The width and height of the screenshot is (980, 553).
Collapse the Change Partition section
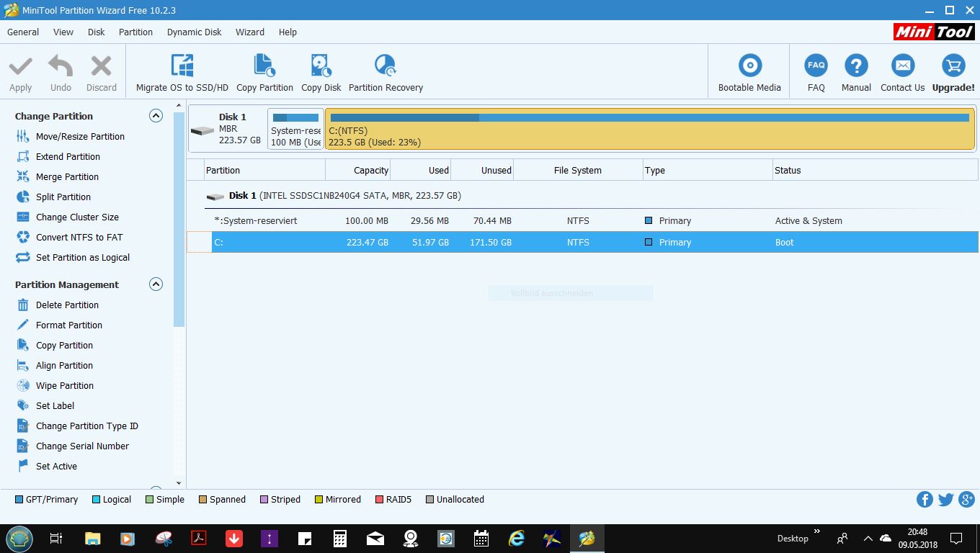(156, 116)
